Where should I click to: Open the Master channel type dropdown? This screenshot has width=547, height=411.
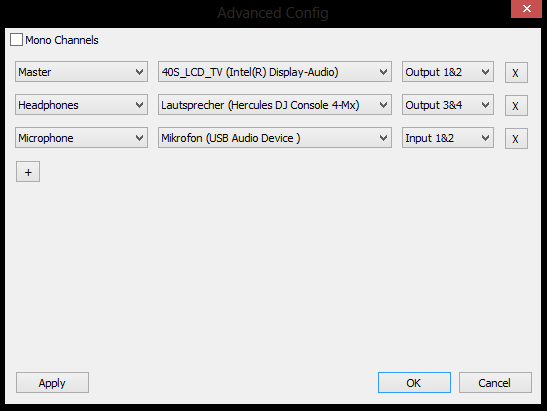[81, 72]
